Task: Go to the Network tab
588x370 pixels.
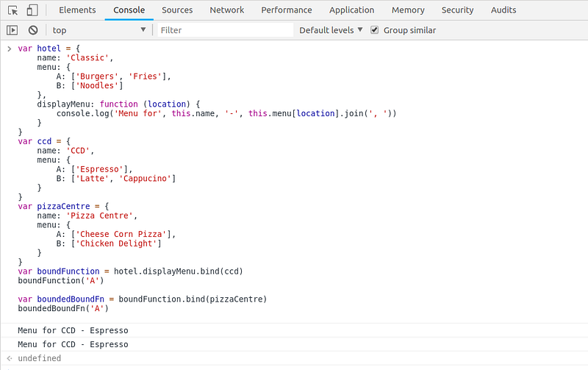Action: (x=227, y=10)
